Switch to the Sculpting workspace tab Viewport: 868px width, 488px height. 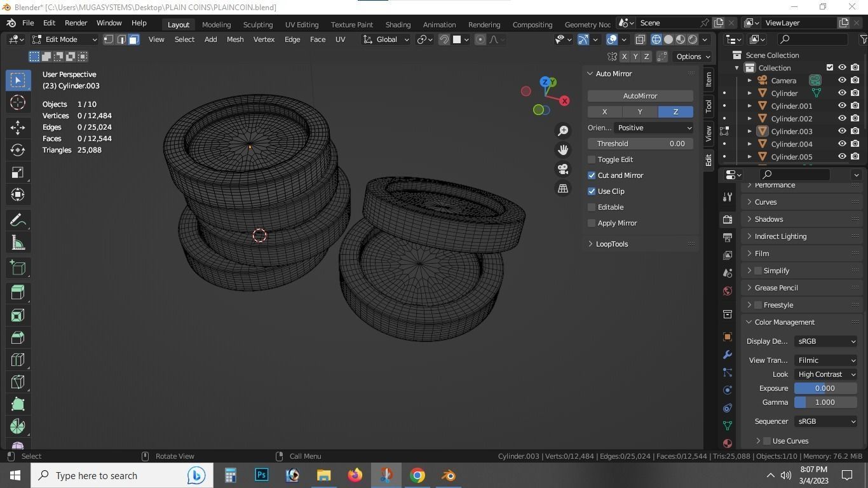coord(257,25)
